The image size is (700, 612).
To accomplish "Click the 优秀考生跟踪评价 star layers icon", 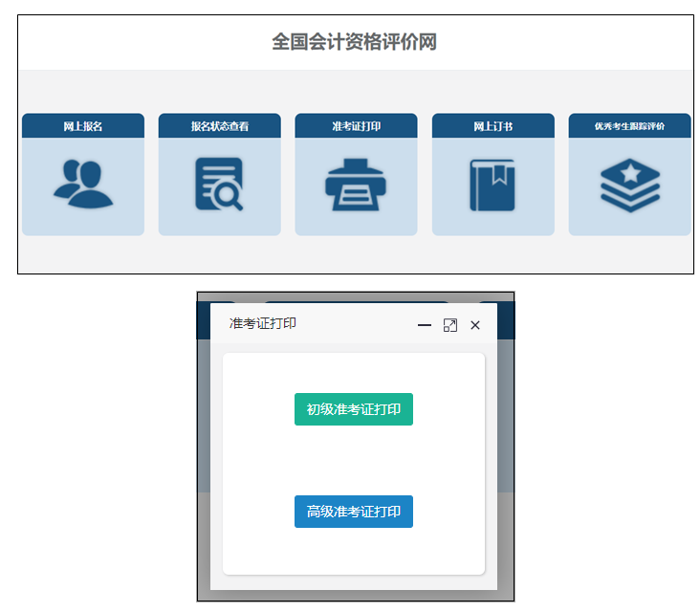I will pyautogui.click(x=630, y=186).
